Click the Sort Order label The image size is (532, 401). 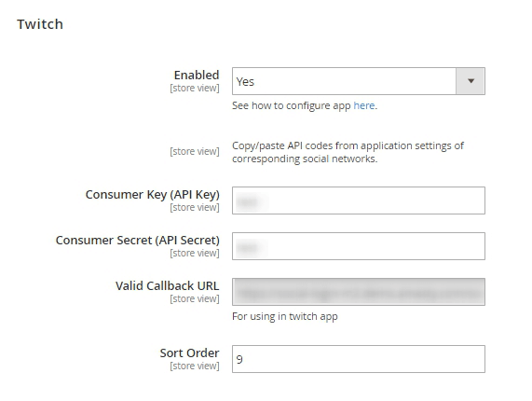(x=189, y=353)
